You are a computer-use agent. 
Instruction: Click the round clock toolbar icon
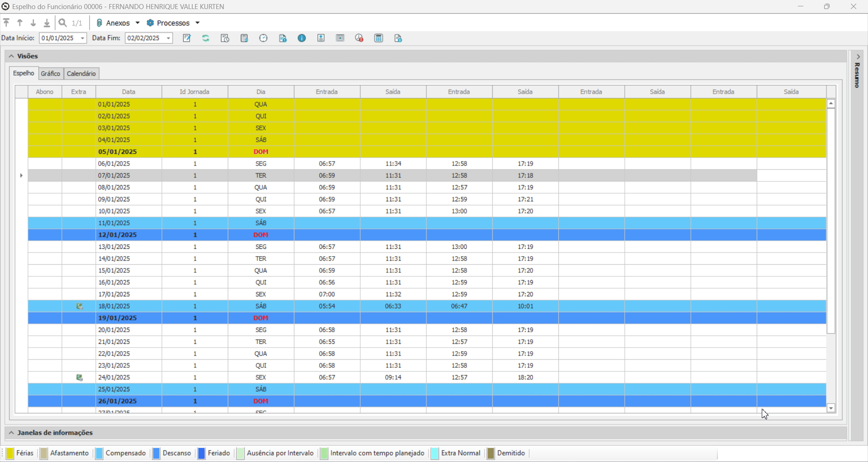(264, 38)
